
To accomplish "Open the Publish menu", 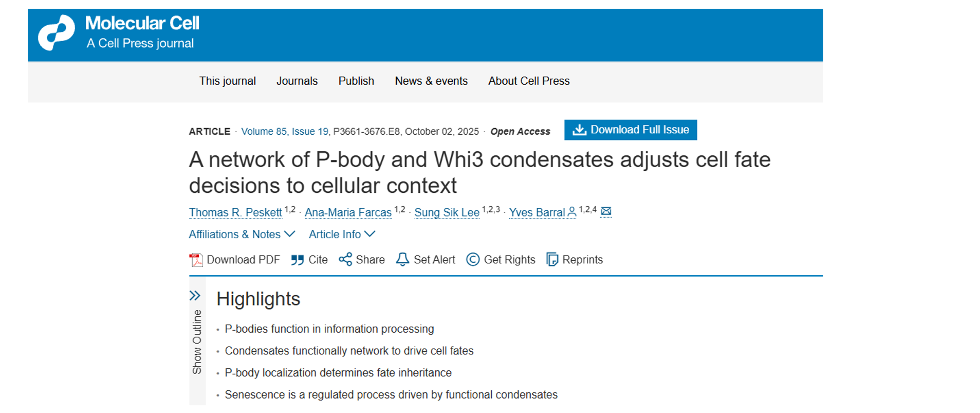I will [356, 81].
